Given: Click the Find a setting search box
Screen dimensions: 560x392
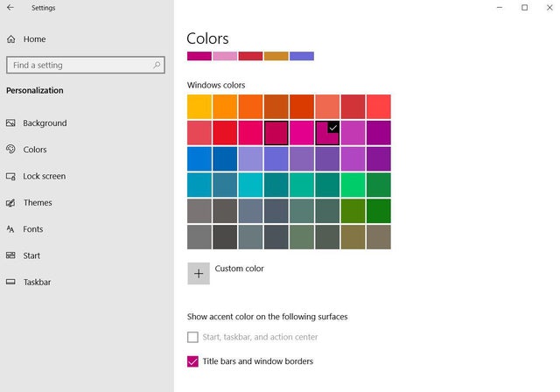Looking at the screenshot, I should pyautogui.click(x=86, y=65).
